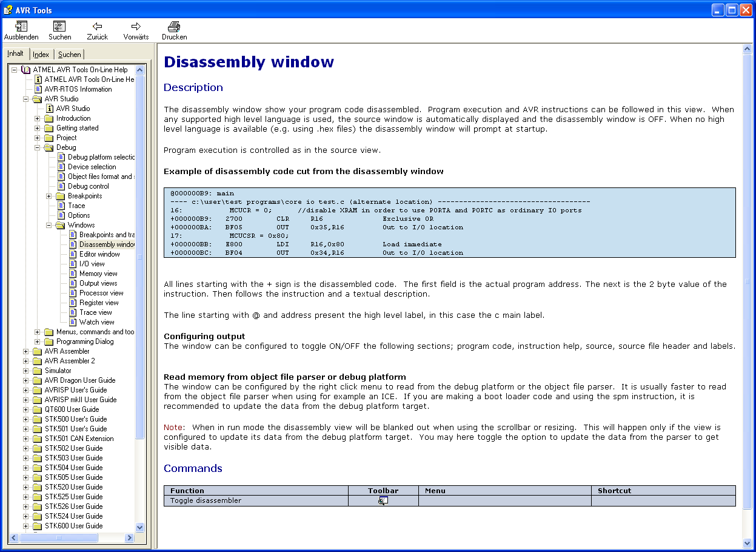Collapse the ATMEL AVR Tools On-Line Help root
This screenshot has height=552, width=756.
(15, 70)
